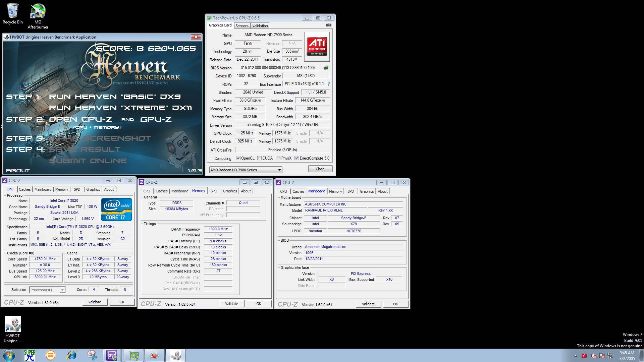Show hidden system tray icons
The height and width of the screenshot is (362, 644).
coord(576,356)
